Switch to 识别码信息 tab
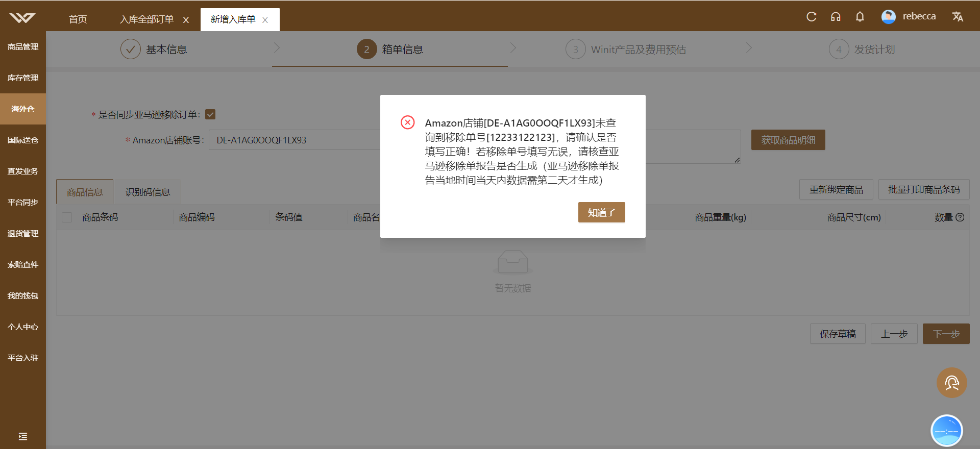The image size is (980, 449). click(x=148, y=192)
